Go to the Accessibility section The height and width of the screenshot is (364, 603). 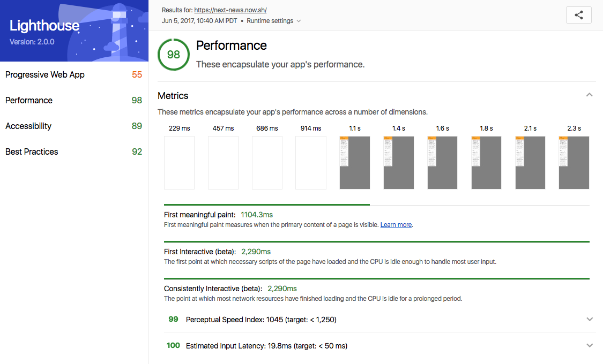(x=28, y=126)
